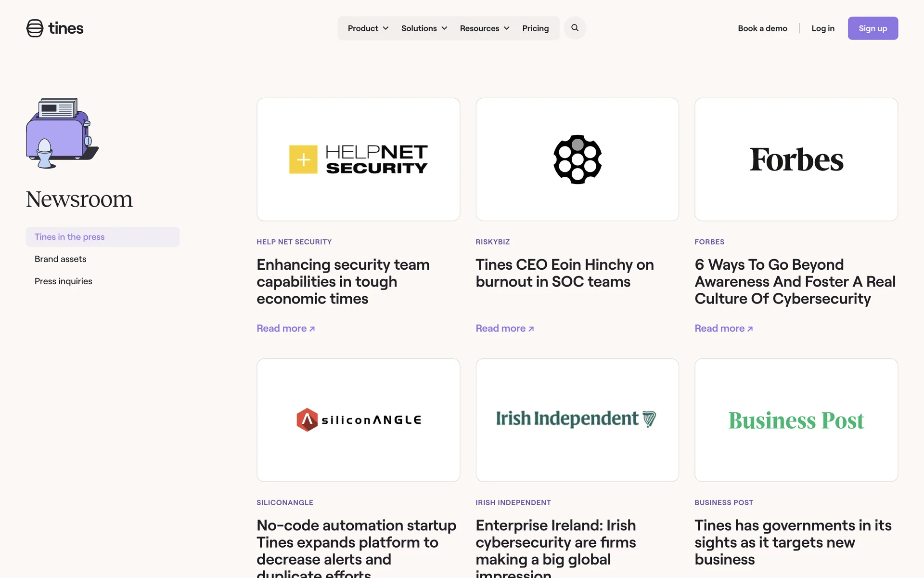The width and height of the screenshot is (924, 578).
Task: Click Log in link
Action: [x=822, y=28]
